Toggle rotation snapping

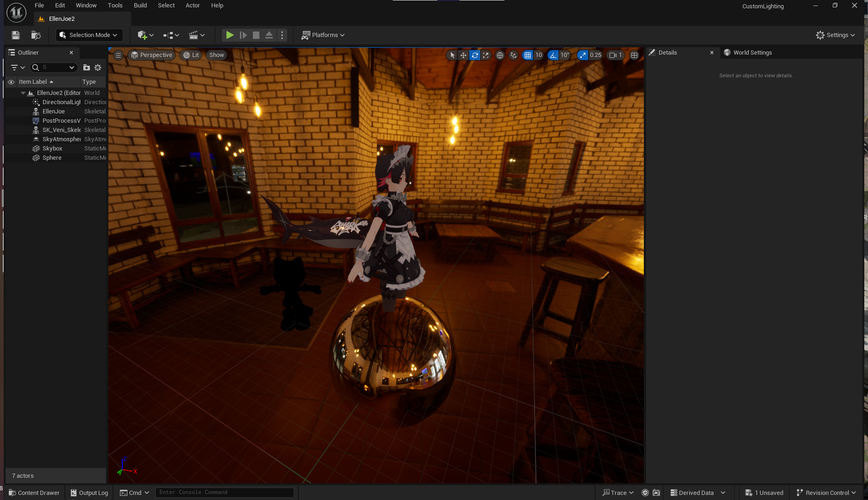click(553, 55)
